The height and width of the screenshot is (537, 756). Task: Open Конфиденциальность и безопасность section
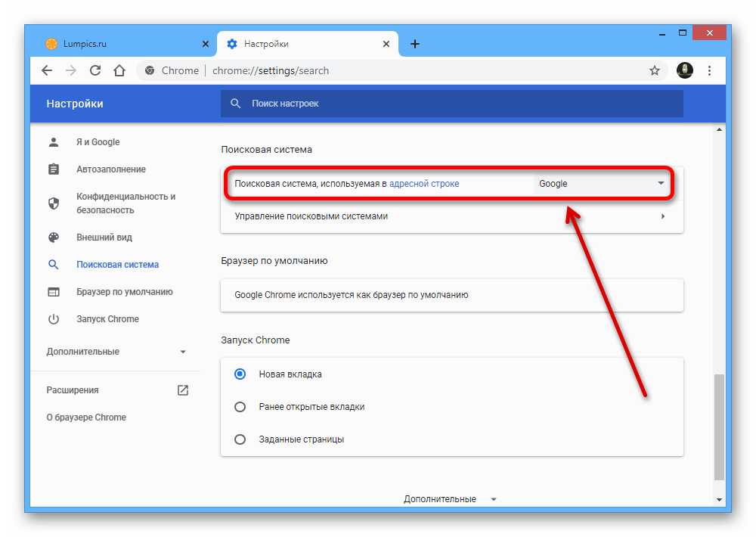(125, 203)
